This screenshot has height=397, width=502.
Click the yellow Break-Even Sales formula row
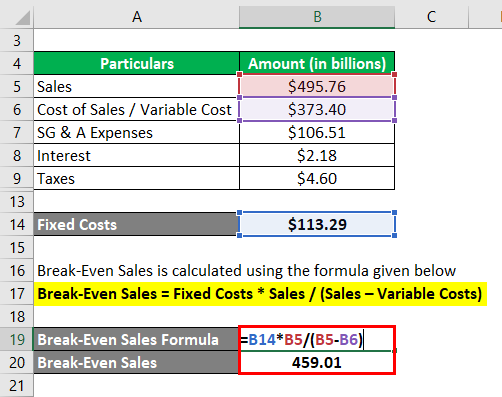[260, 294]
